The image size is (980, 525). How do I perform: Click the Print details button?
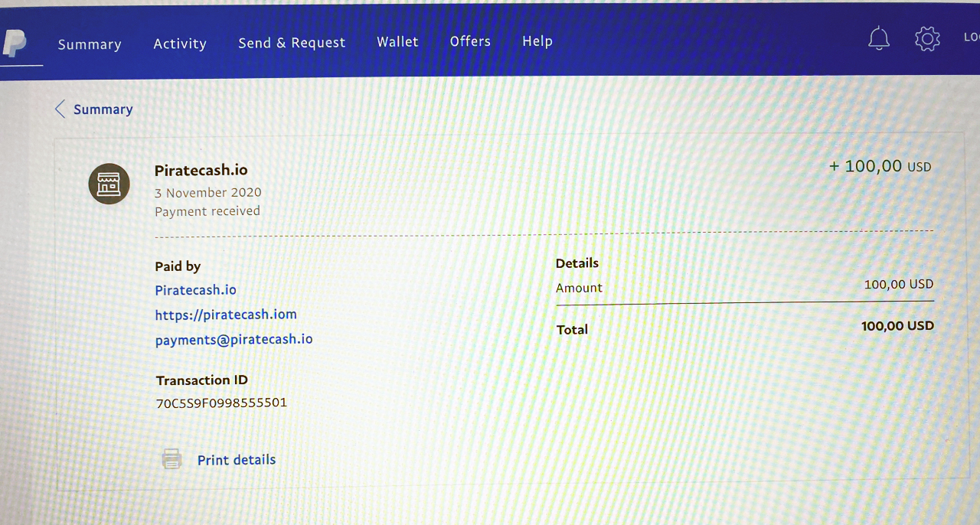point(236,459)
